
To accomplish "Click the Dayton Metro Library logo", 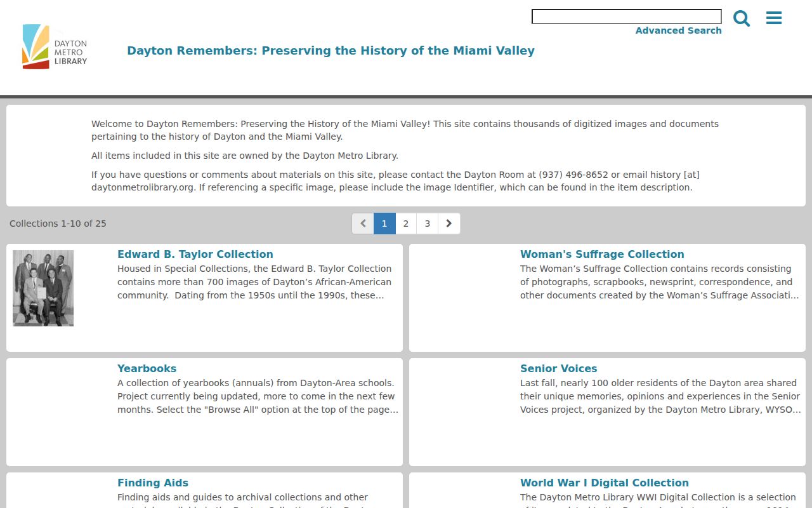I will pyautogui.click(x=55, y=46).
